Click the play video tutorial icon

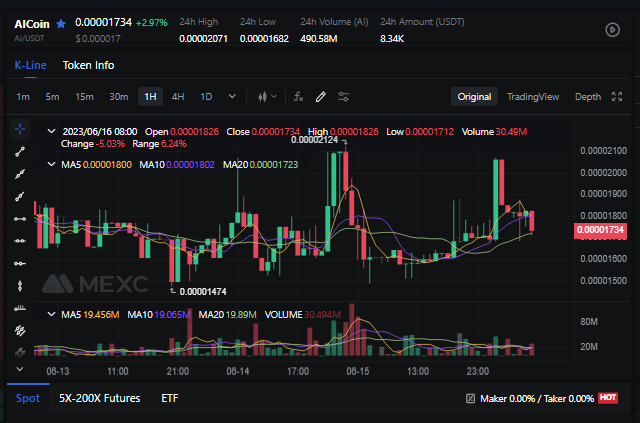click(612, 30)
